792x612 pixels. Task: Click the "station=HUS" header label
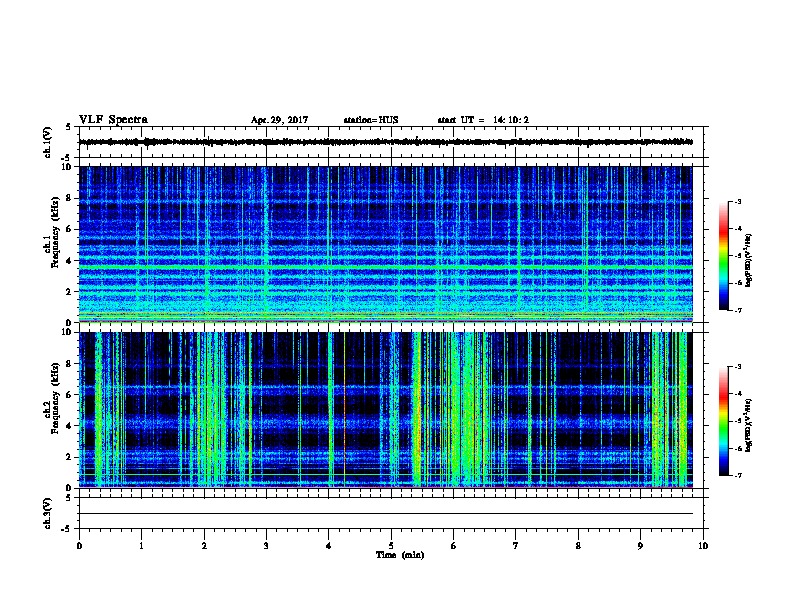coord(371,120)
